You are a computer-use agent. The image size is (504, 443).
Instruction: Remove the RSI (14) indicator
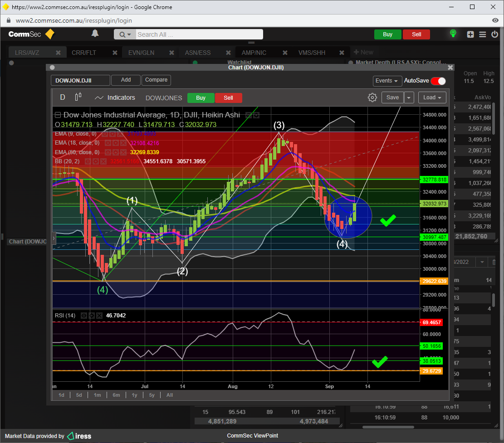(x=98, y=316)
